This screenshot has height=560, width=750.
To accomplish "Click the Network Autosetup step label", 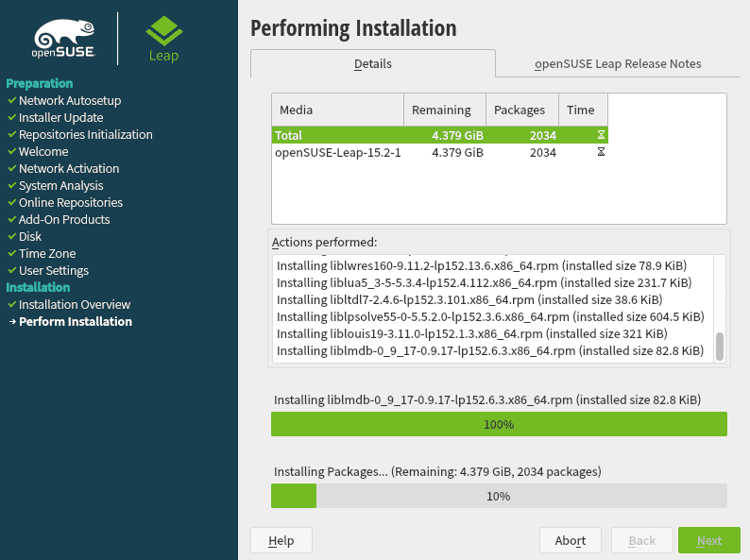I will pos(70,100).
